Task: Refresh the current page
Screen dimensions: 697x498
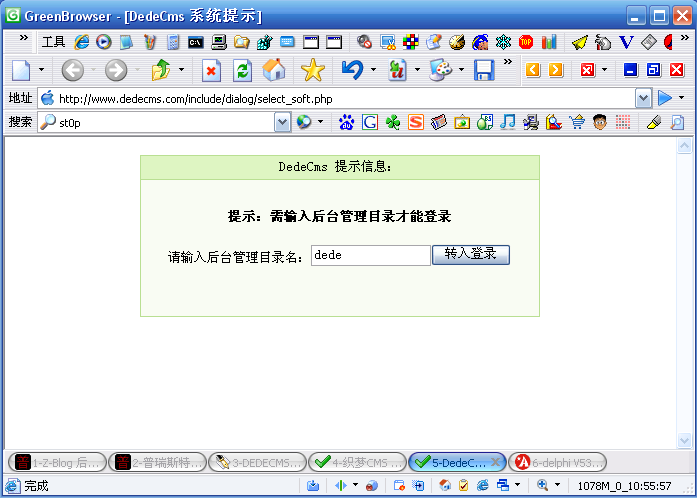Action: pos(242,70)
